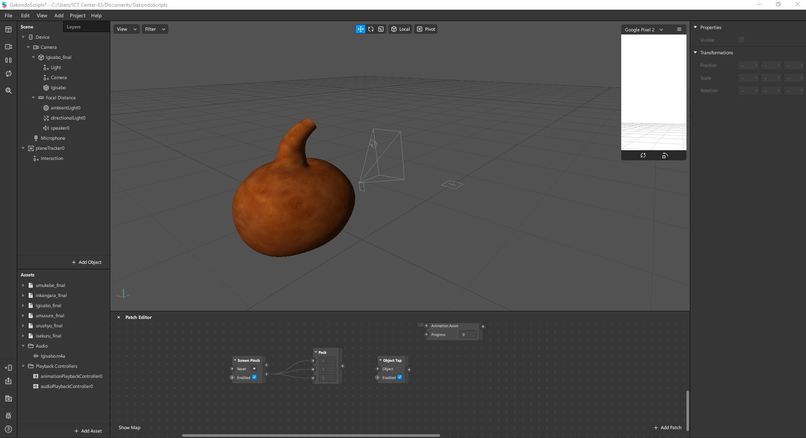
Task: Collapse the planeTracker0 tree node
Action: click(23, 148)
